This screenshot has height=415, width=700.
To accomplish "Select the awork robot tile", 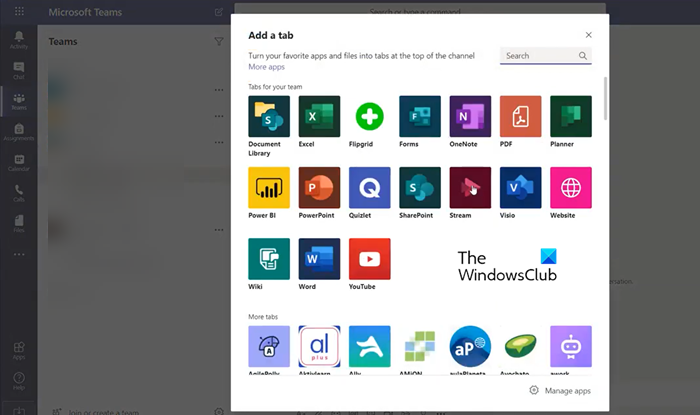I will point(571,346).
